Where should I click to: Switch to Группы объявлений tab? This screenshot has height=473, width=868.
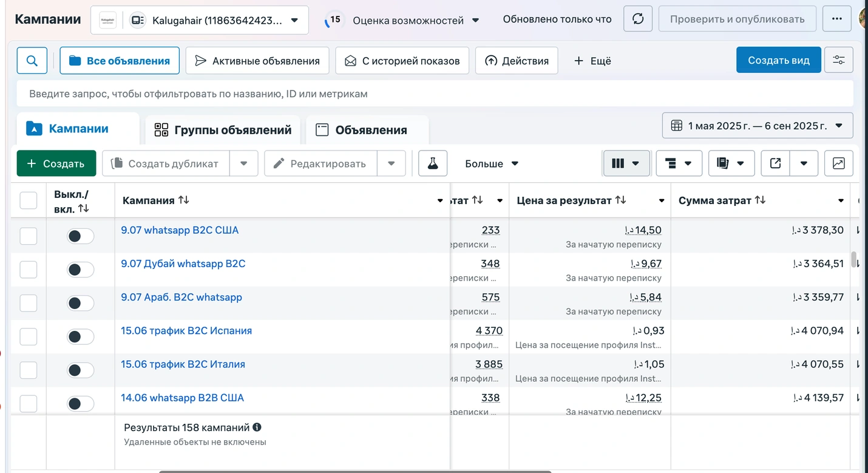pos(223,130)
